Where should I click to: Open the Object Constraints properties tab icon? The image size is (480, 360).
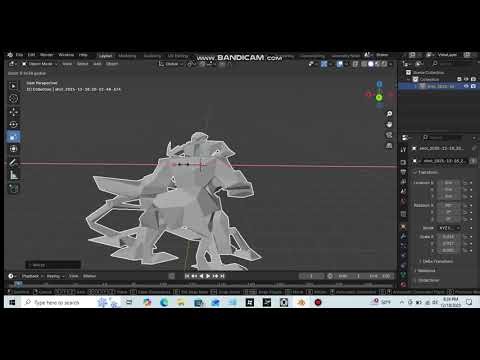coord(403,265)
